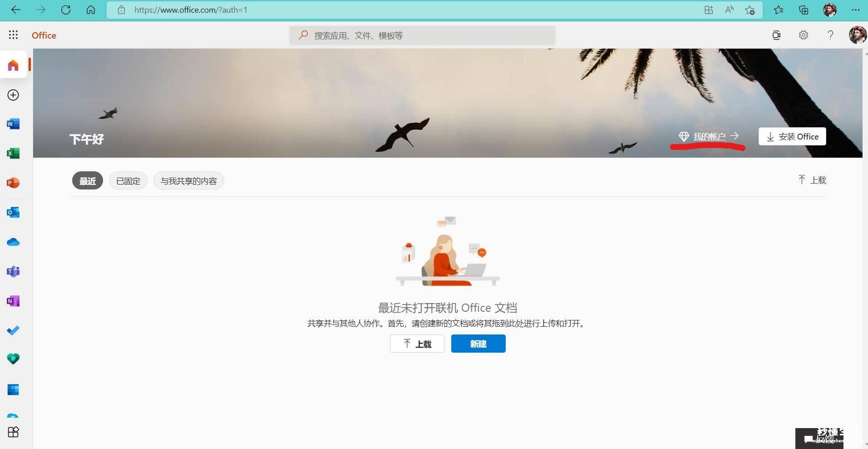Go to browser home page
Image resolution: width=868 pixels, height=449 pixels.
[91, 10]
